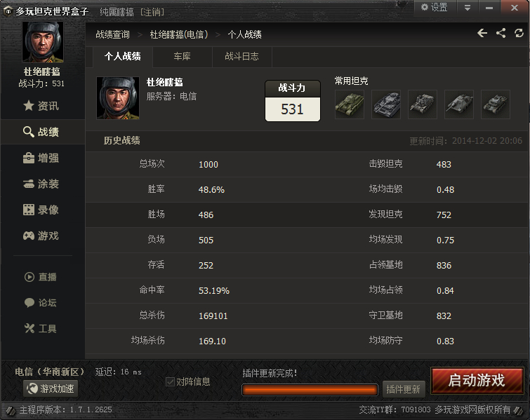The image size is (530, 420).
Task: Click the 插件更新 button
Action: (403, 389)
